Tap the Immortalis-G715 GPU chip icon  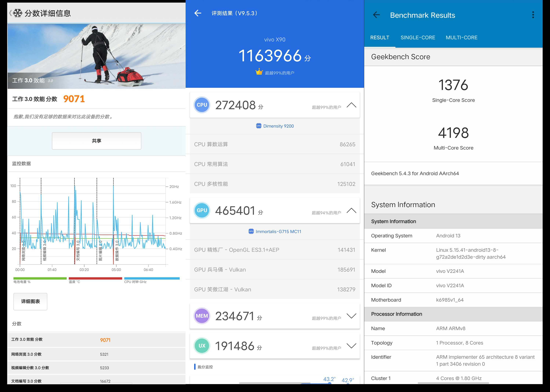251,231
